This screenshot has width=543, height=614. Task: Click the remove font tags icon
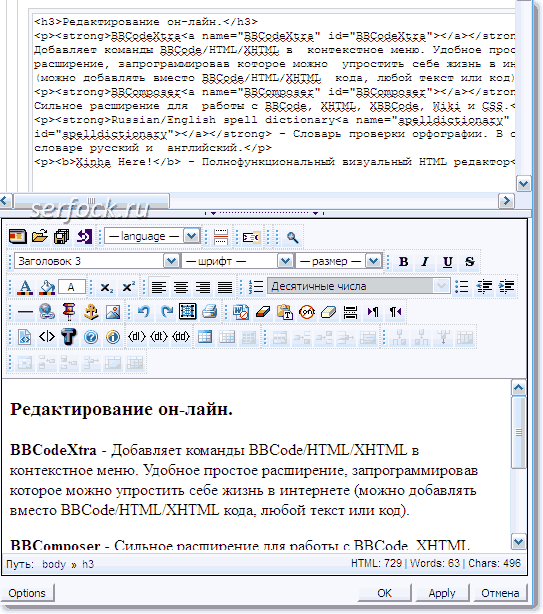[307, 312]
